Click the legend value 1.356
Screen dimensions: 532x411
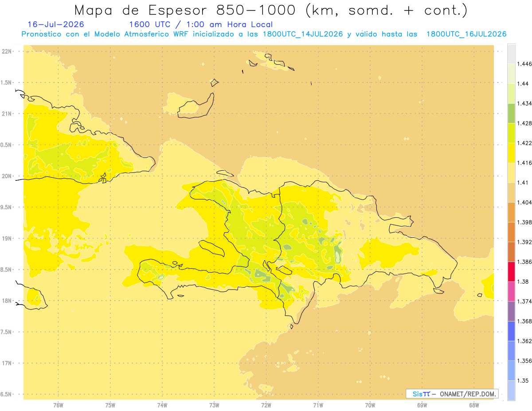[x=525, y=360]
